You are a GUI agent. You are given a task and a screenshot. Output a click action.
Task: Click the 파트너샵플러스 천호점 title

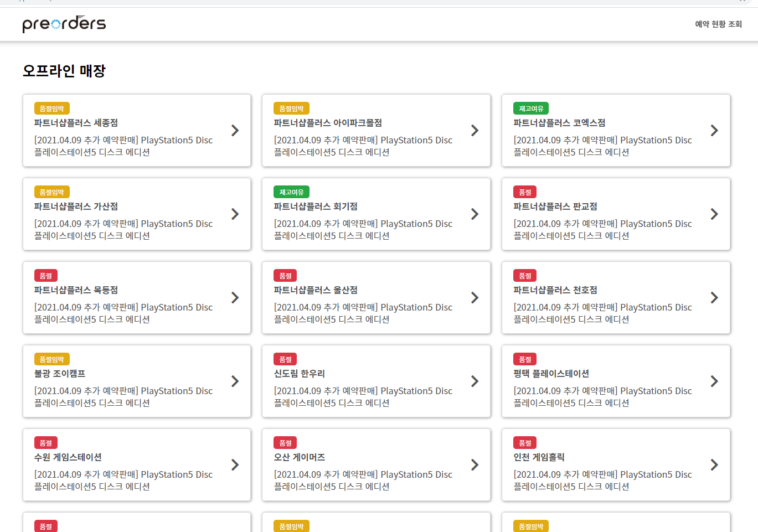(555, 290)
